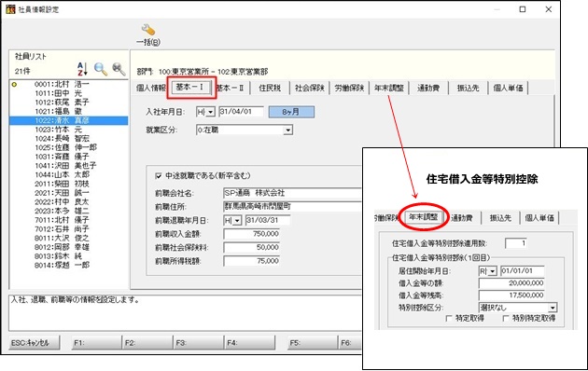Click ESC:キャンセル button

(x=35, y=342)
